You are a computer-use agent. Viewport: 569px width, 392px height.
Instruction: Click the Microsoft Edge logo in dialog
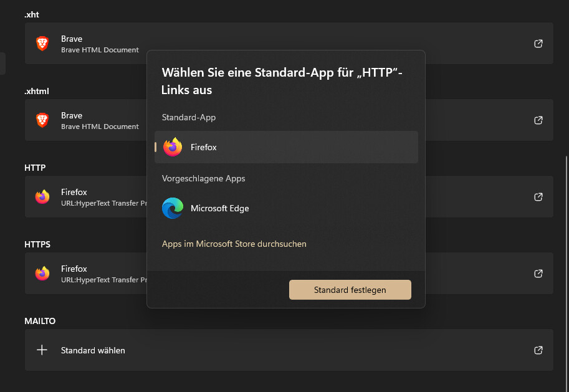(x=173, y=208)
